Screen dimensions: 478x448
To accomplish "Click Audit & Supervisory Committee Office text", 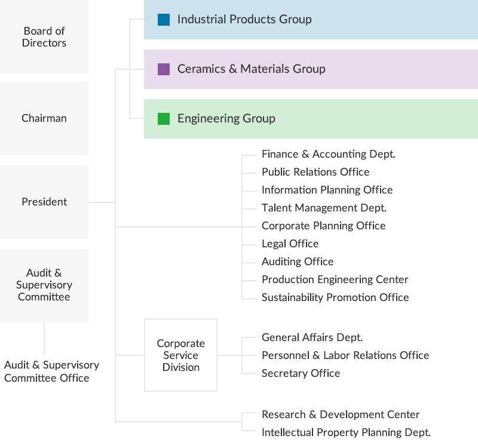I will (51, 371).
